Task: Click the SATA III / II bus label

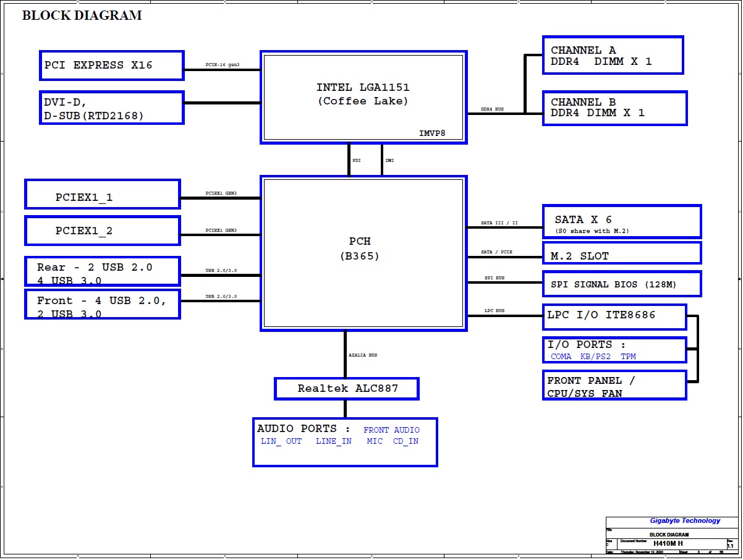Action: [x=499, y=223]
